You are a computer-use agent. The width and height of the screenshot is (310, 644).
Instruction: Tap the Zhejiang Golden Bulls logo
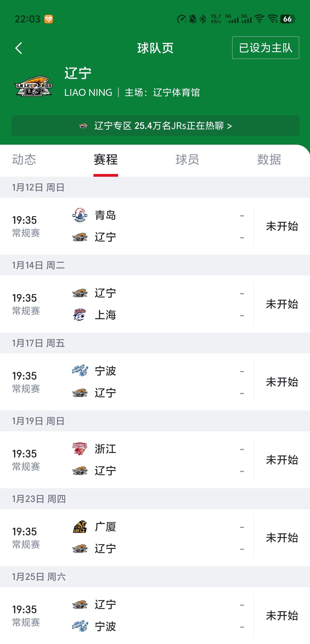80,449
